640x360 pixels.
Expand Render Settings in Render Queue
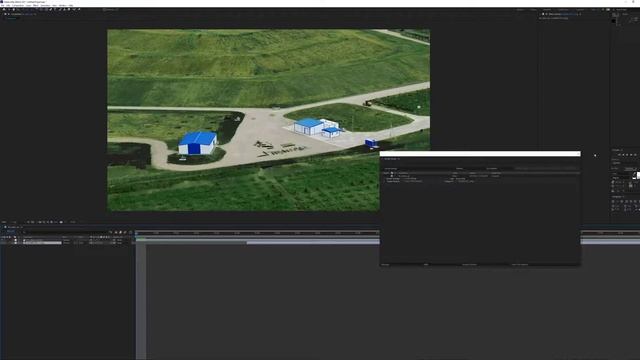(x=384, y=178)
